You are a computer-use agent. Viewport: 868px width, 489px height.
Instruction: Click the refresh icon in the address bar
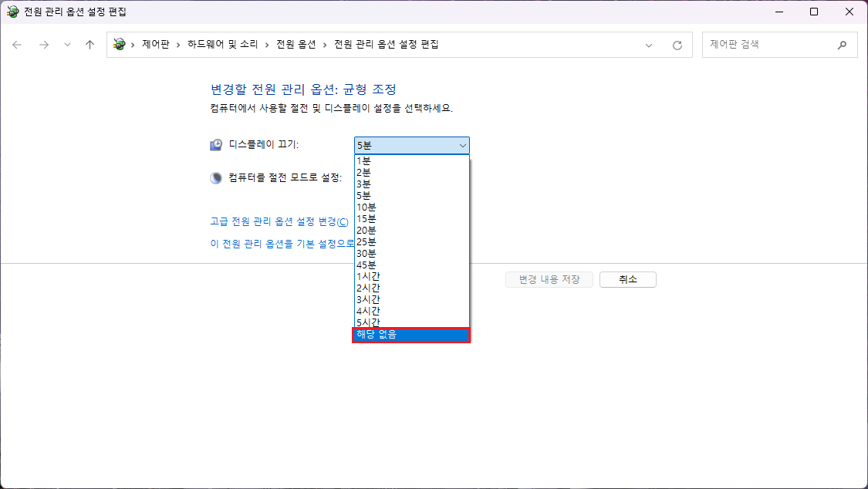[x=677, y=44]
